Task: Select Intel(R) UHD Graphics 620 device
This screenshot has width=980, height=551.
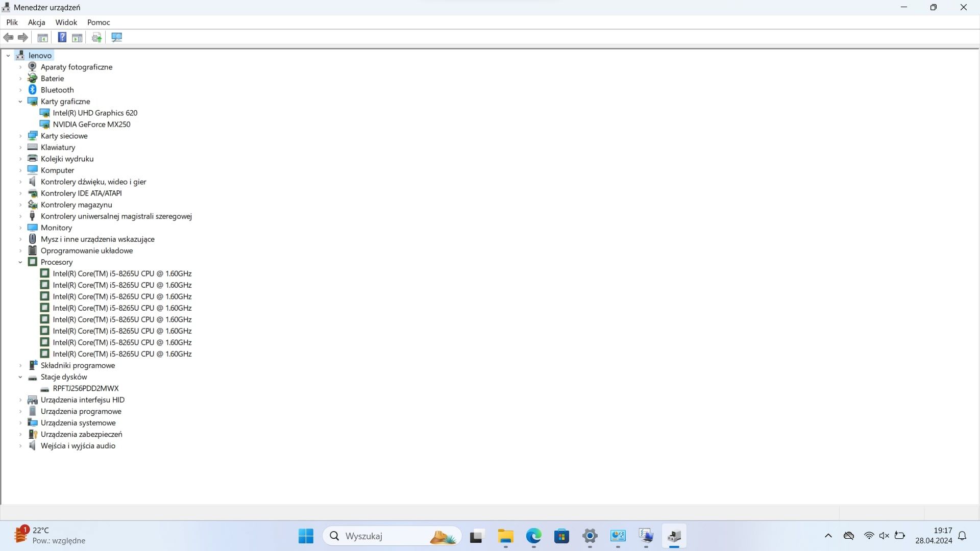Action: point(95,113)
